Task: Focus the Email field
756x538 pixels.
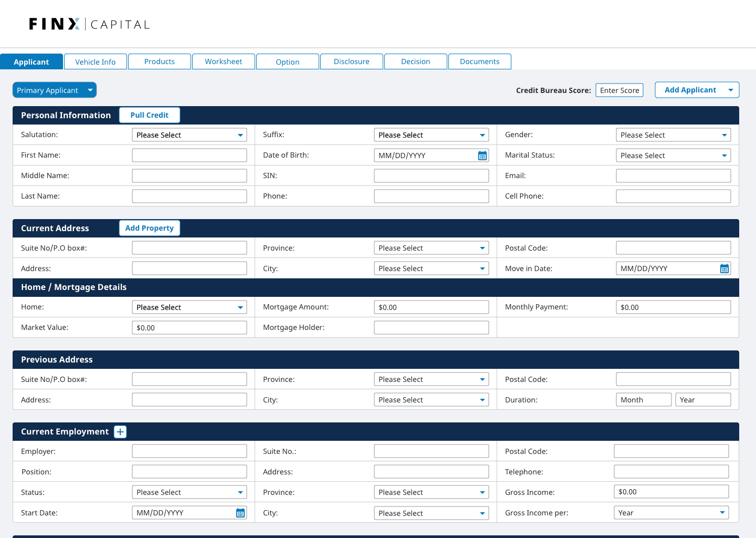Action: click(x=674, y=175)
